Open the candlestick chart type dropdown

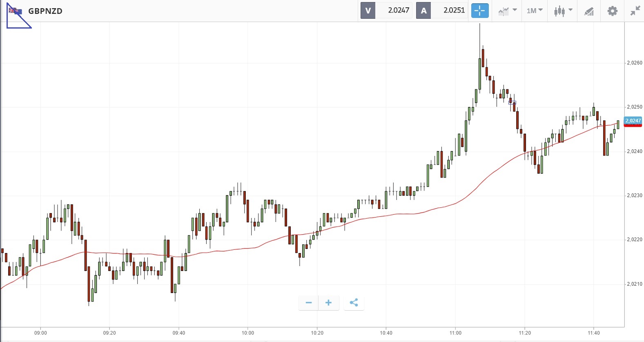[563, 11]
